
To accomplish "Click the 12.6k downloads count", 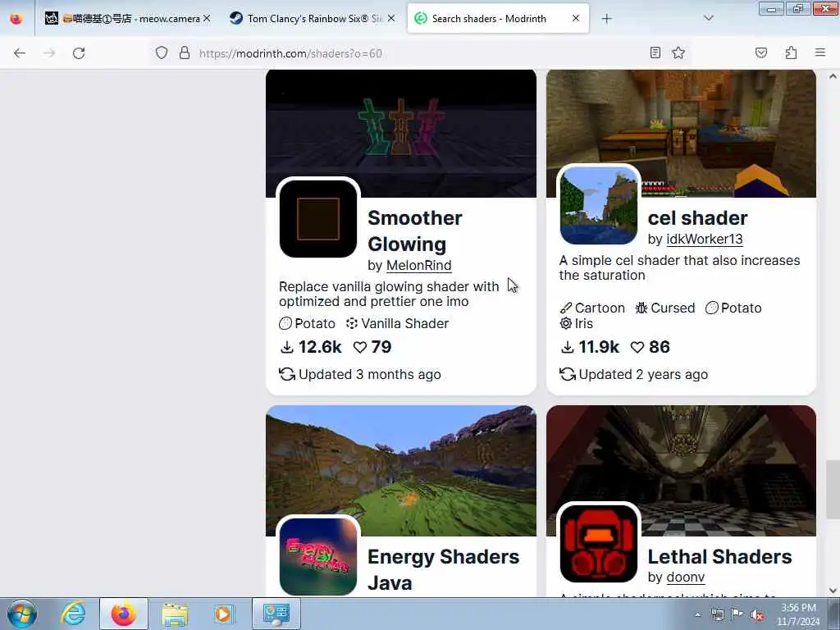I will point(311,347).
